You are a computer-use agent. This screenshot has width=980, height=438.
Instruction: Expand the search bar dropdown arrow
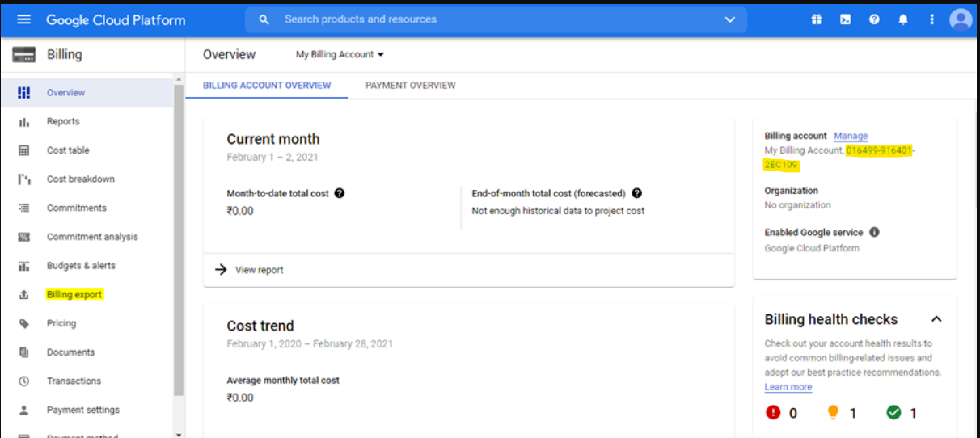point(730,19)
